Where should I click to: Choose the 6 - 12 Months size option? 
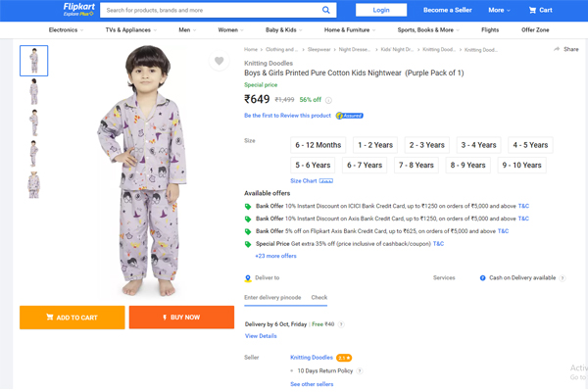coord(318,145)
